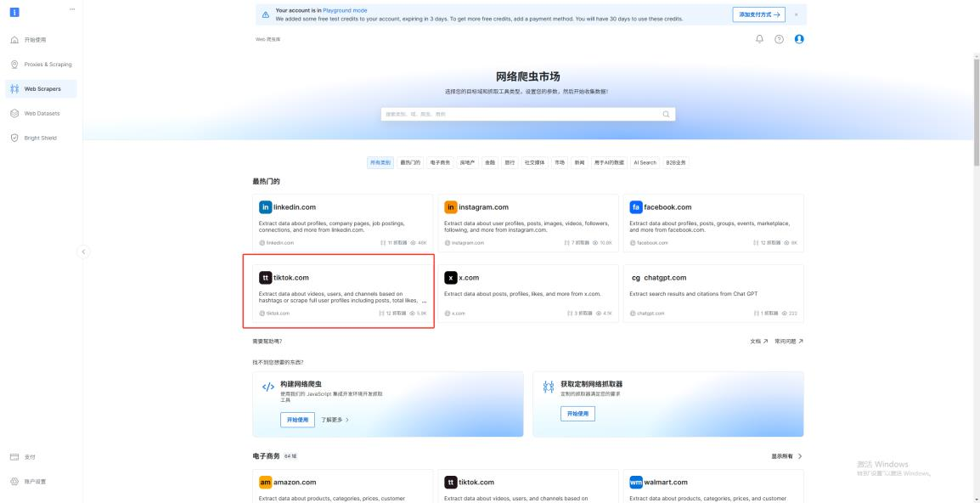This screenshot has width=980, height=503.
Task: Select the 电子商务 filter tab
Action: pos(439,162)
